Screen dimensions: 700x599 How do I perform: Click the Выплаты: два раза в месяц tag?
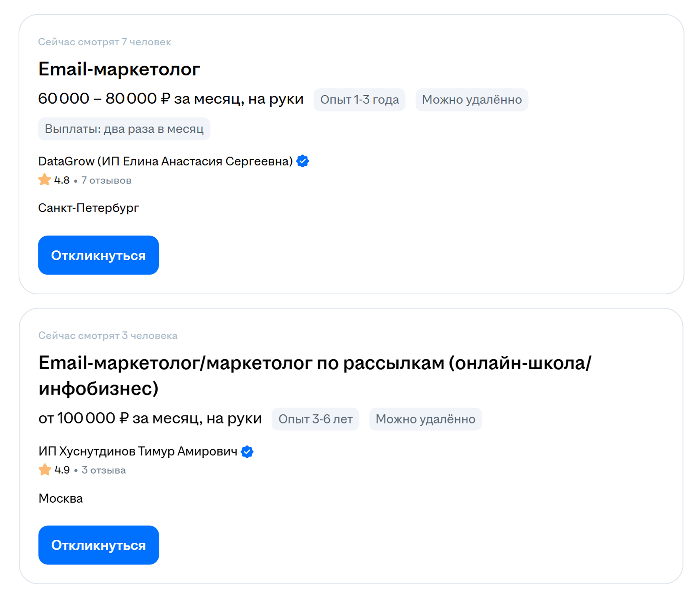point(124,129)
